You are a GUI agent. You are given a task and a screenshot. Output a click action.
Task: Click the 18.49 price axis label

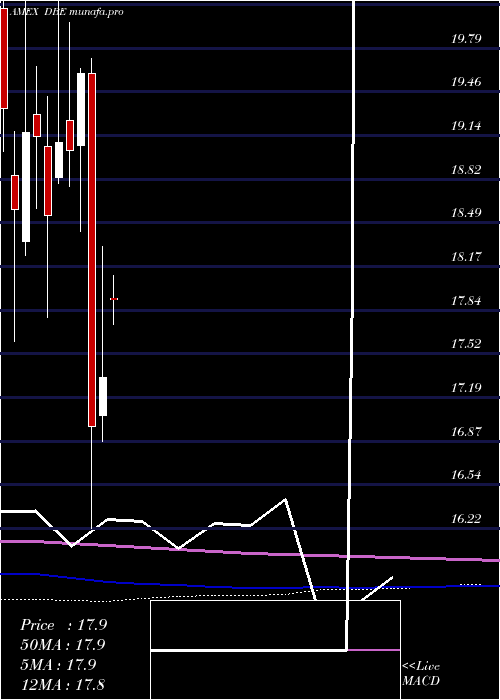click(467, 212)
